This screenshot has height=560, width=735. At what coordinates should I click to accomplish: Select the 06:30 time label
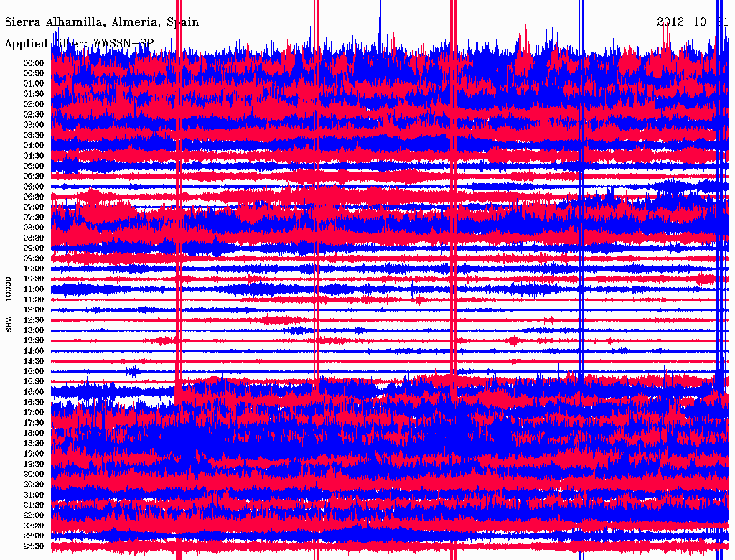point(33,197)
